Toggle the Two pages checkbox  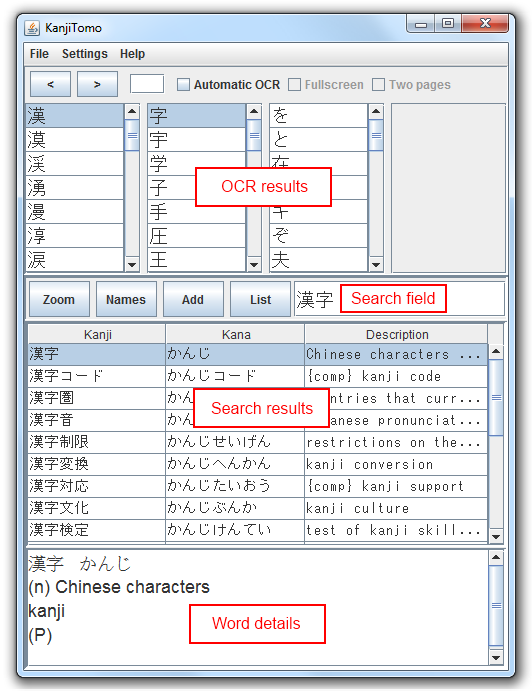tap(378, 85)
